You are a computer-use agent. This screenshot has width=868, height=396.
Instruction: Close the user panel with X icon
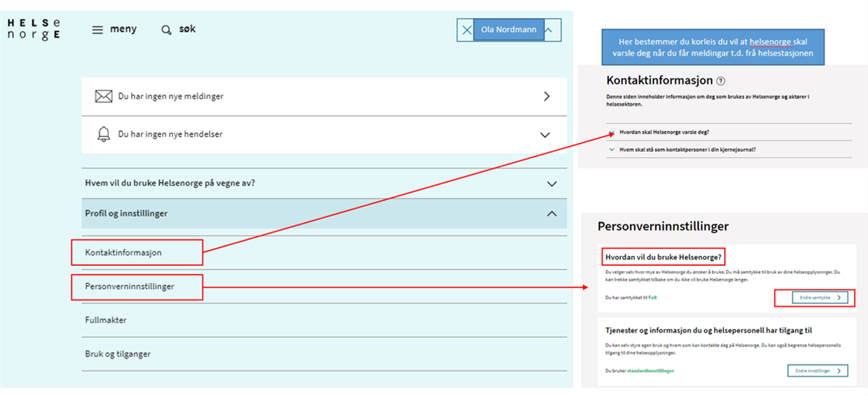(x=466, y=30)
